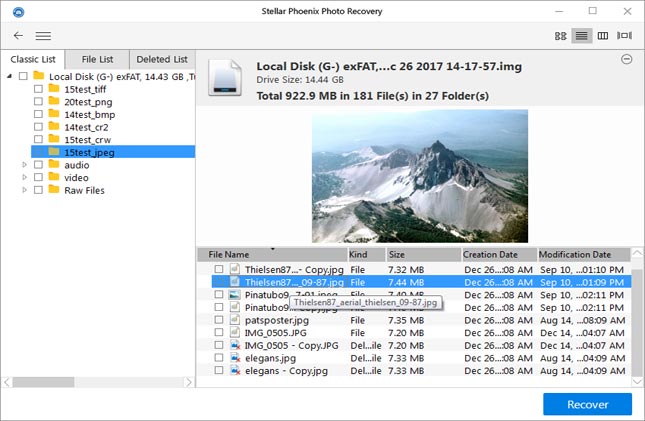The width and height of the screenshot is (645, 421).
Task: Sort by Creation Date column header
Action: point(499,255)
